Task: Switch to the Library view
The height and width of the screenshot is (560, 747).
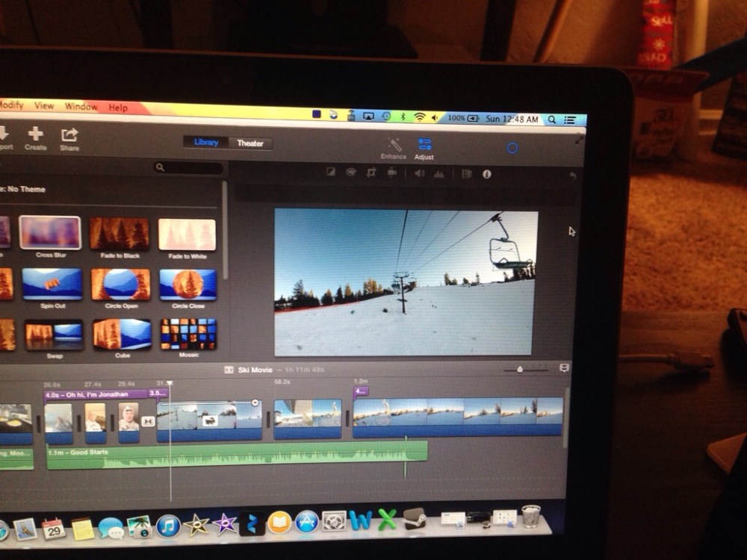Action: (x=206, y=143)
